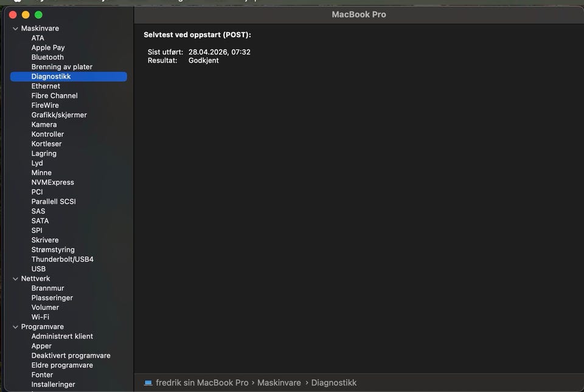Image resolution: width=584 pixels, height=392 pixels.
Task: Click the 'Sist utført:' label
Action: coord(165,52)
